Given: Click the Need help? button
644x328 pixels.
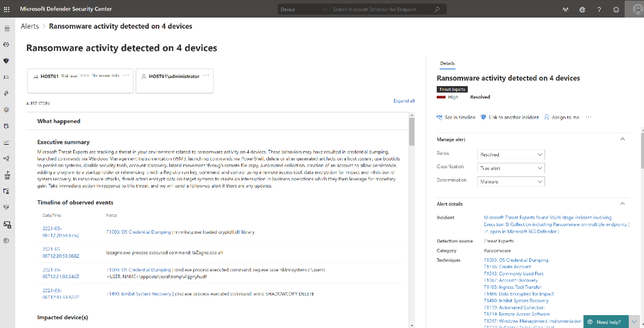Looking at the screenshot, I should (x=607, y=322).
